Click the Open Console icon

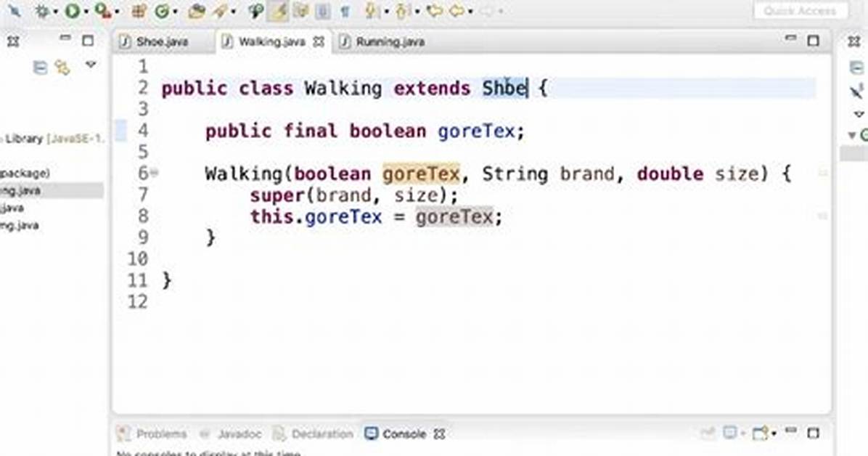pyautogui.click(x=761, y=433)
